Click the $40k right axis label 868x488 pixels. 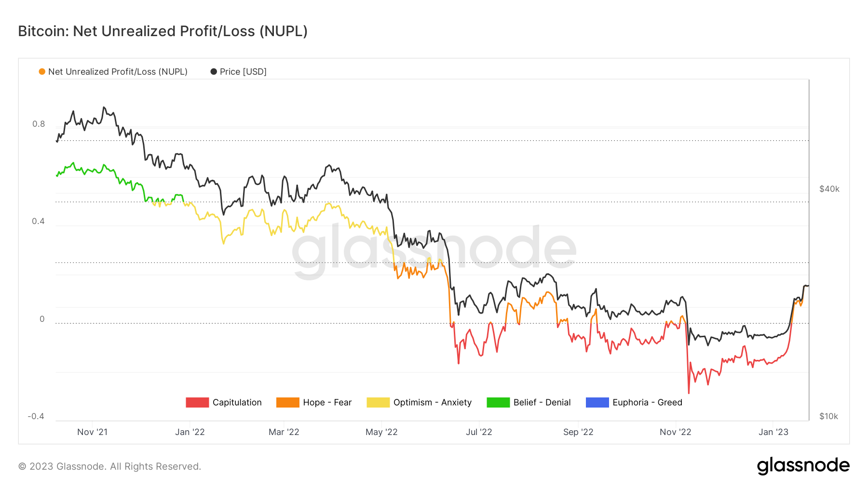829,189
